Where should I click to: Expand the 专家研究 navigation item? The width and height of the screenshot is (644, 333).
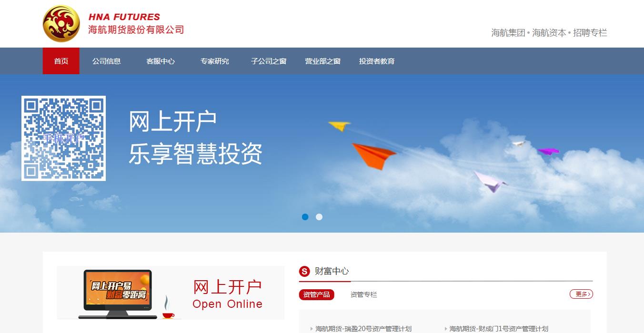[215, 61]
